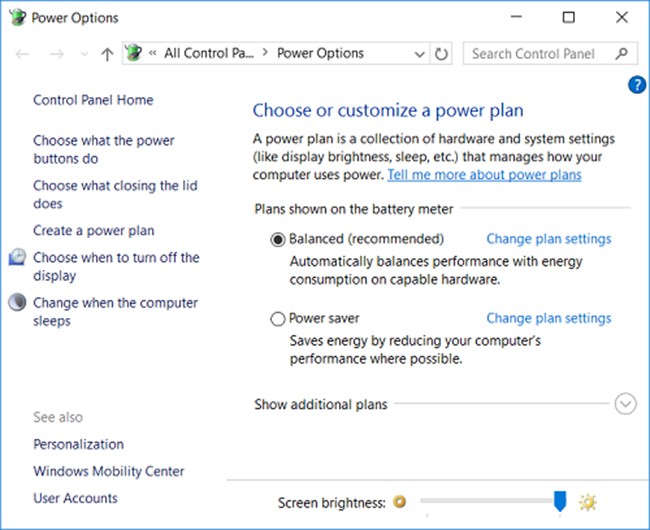The width and height of the screenshot is (650, 530).
Task: Click the Search Control Panel field
Action: tap(538, 54)
